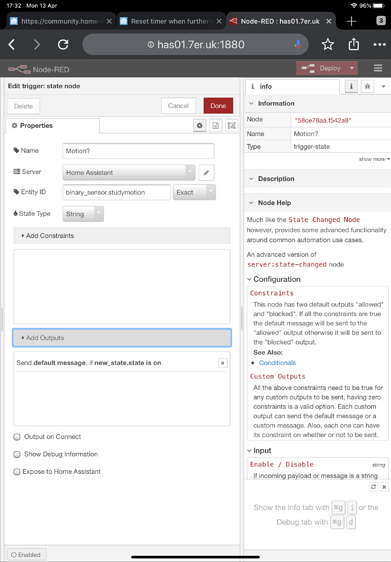Tick Show Debug Information checkbox
Image resolution: width=391 pixels, height=562 pixels.
(x=17, y=454)
